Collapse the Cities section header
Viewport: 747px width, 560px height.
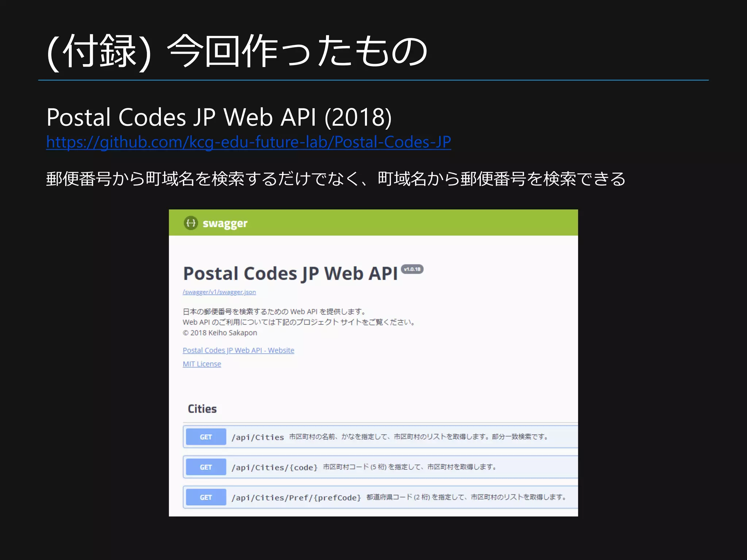(x=202, y=409)
